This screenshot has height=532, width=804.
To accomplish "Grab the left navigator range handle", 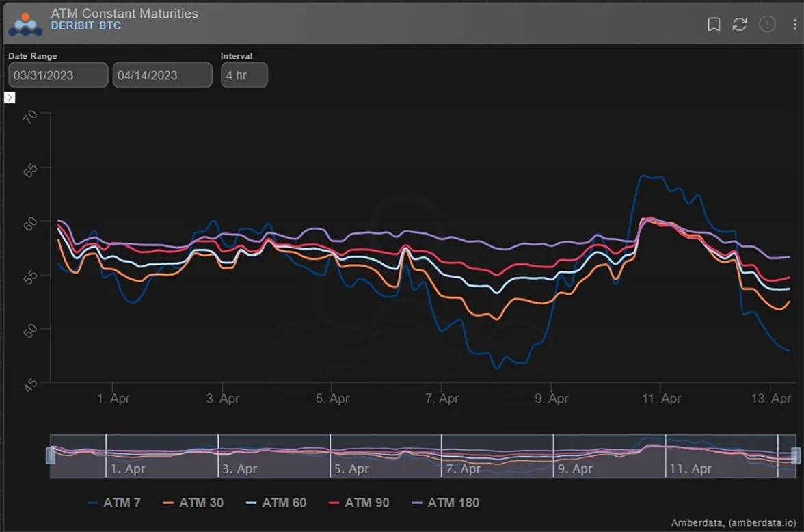I will point(51,455).
